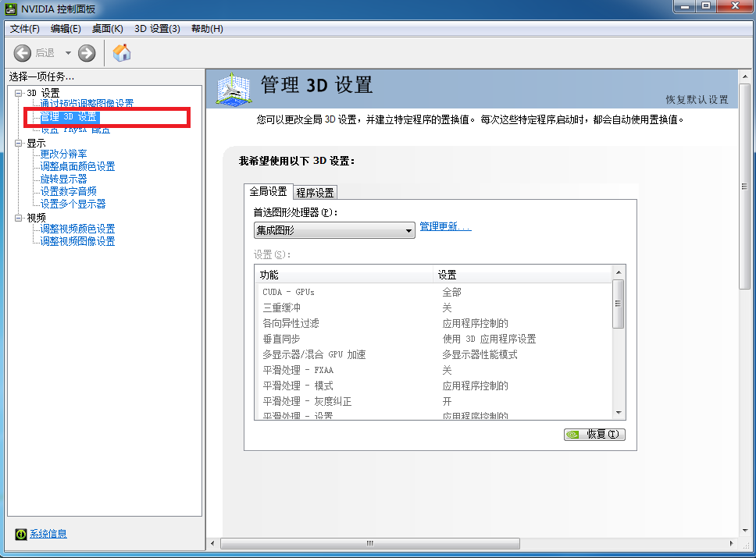Switch to the 程序设置 tab
The image size is (756, 558).
(315, 193)
